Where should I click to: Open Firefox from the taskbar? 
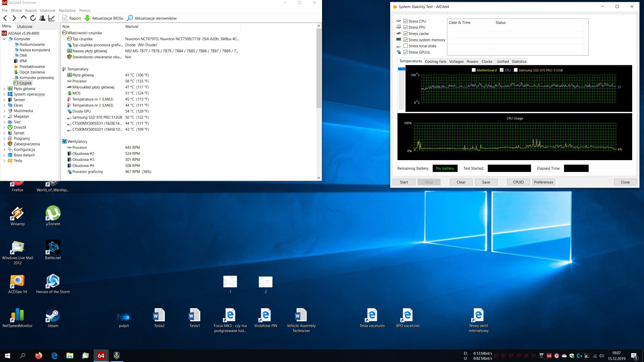[x=39, y=355]
